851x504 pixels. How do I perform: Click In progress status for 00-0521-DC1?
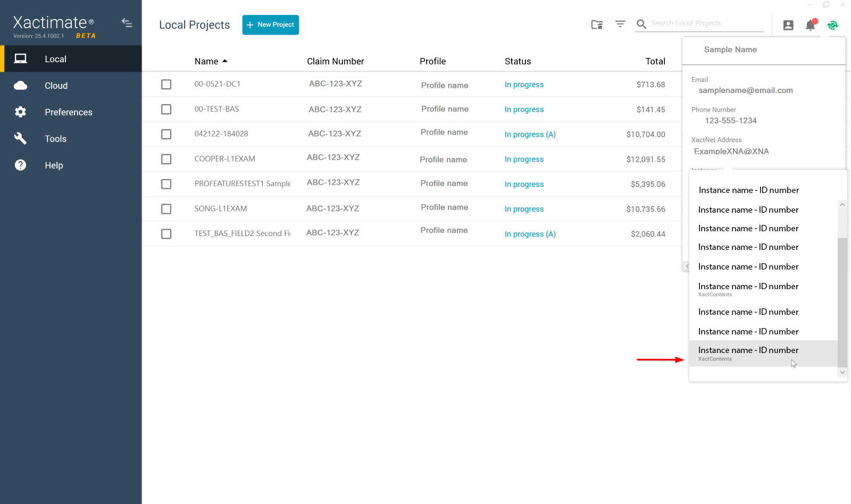(x=524, y=85)
